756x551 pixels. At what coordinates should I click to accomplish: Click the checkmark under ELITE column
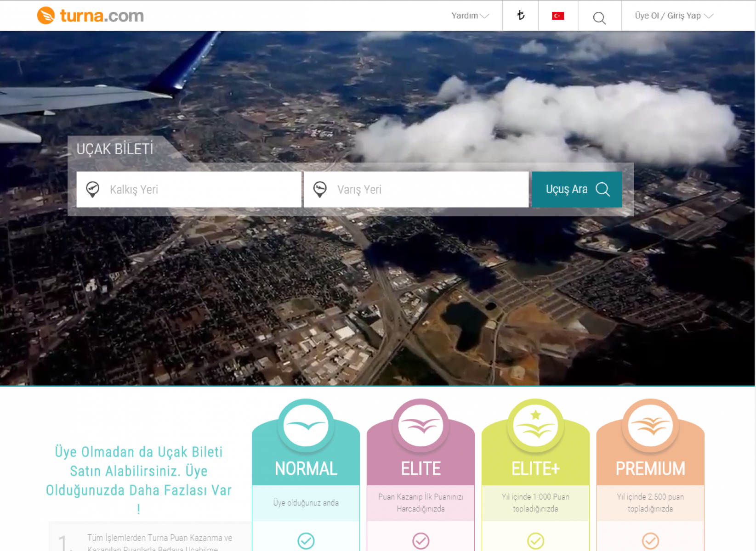[x=421, y=541]
